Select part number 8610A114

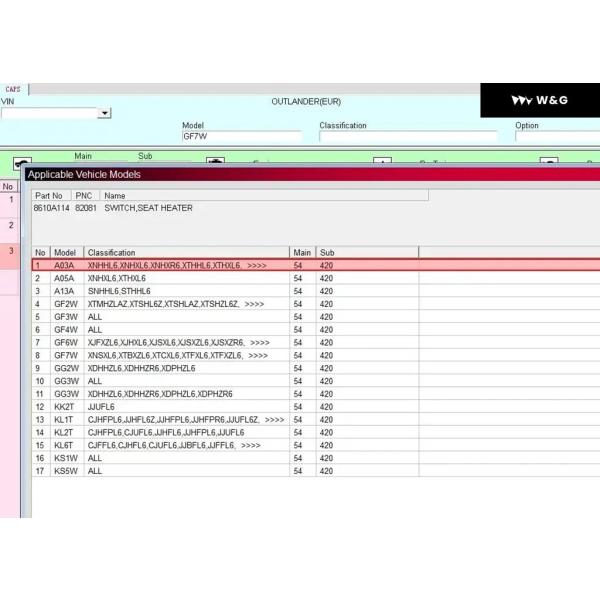pyautogui.click(x=52, y=208)
